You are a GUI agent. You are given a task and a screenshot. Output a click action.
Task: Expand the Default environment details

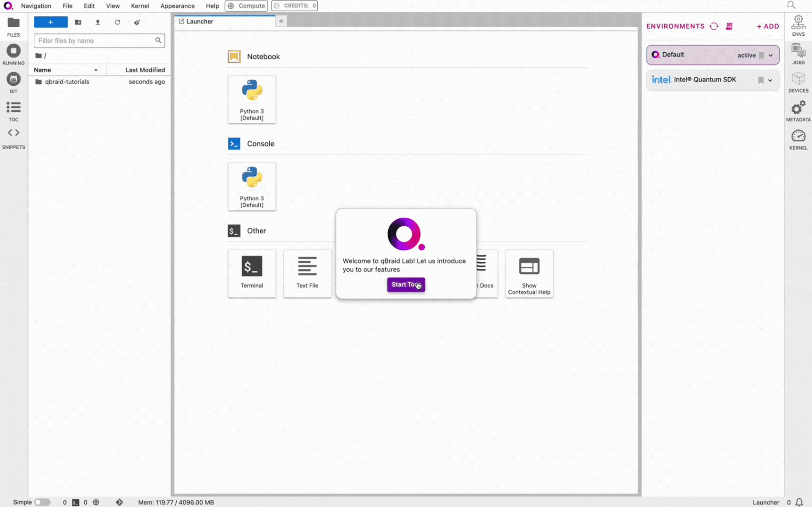click(770, 55)
